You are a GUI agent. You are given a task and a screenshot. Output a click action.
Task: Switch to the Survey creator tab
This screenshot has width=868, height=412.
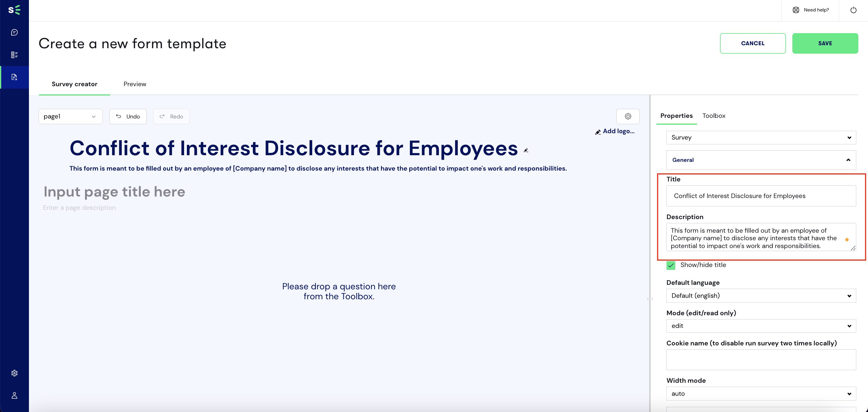[x=74, y=84]
